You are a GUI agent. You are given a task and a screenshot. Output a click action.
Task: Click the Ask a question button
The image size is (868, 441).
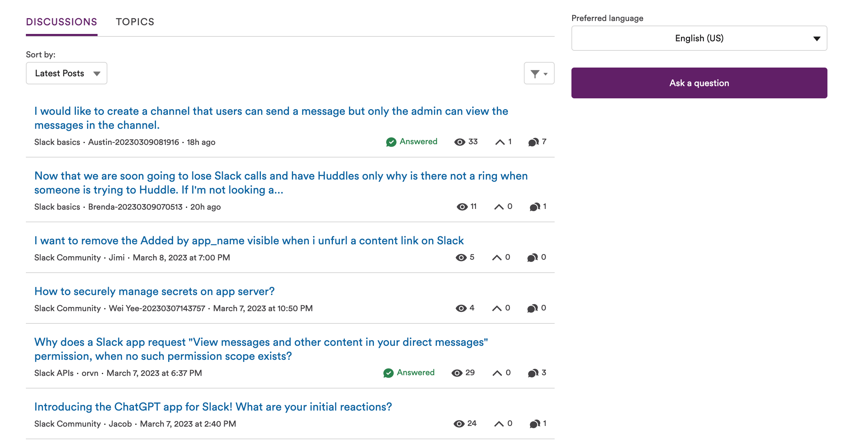(699, 83)
